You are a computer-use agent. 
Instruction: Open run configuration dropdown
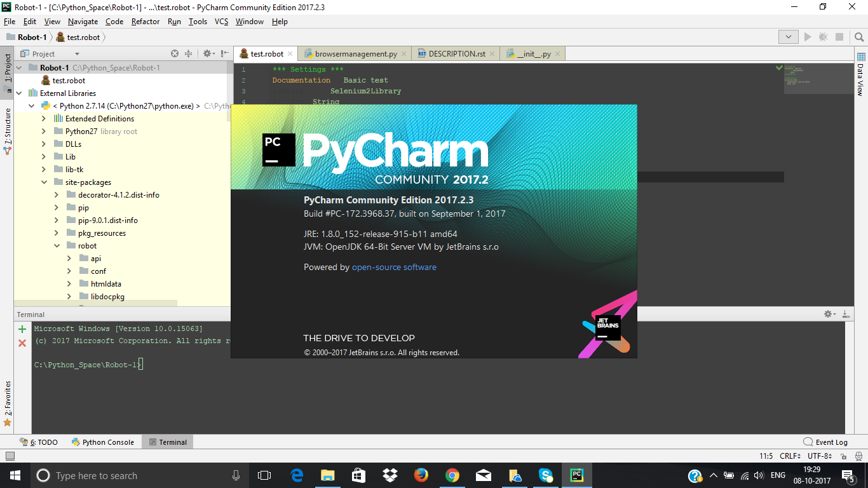[x=789, y=37]
